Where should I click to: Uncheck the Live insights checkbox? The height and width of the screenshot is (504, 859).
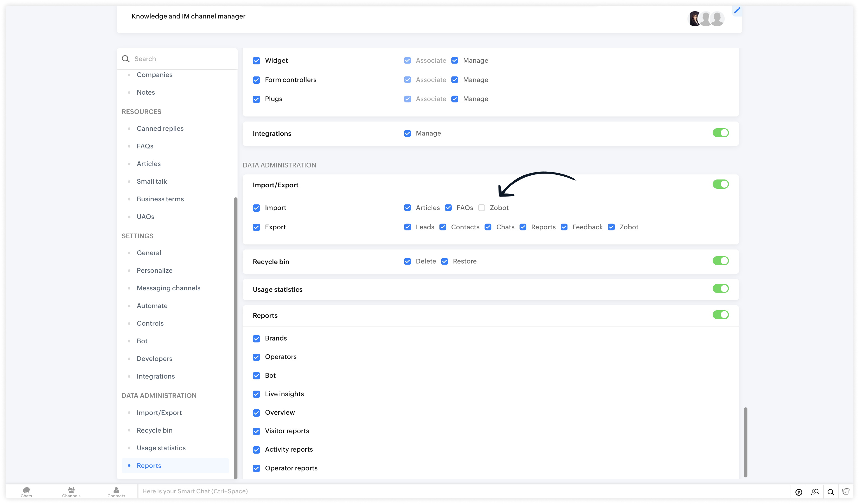pyautogui.click(x=256, y=394)
